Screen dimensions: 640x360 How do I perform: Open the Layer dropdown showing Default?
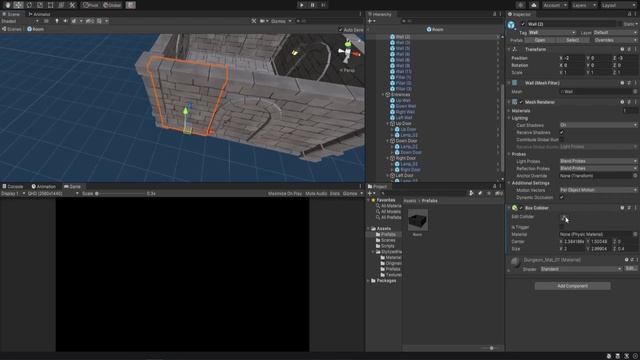pos(615,33)
